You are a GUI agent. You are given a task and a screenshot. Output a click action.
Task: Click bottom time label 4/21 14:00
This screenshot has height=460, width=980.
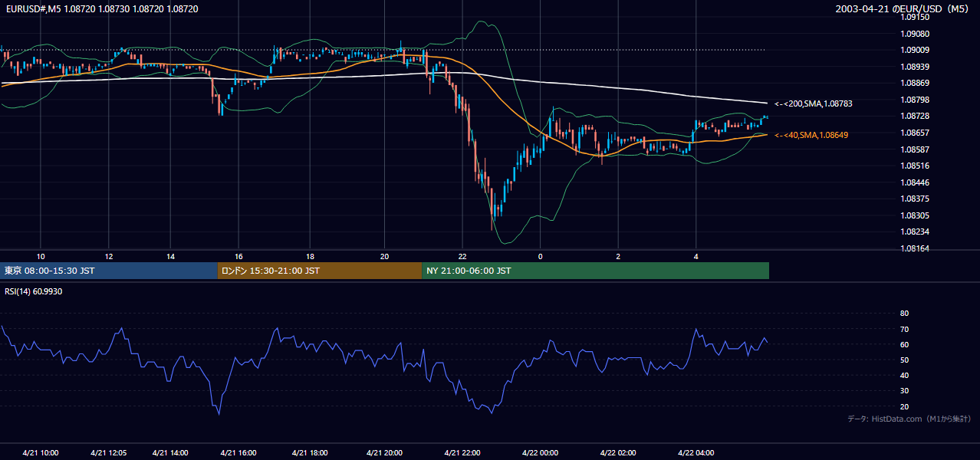pos(171,452)
